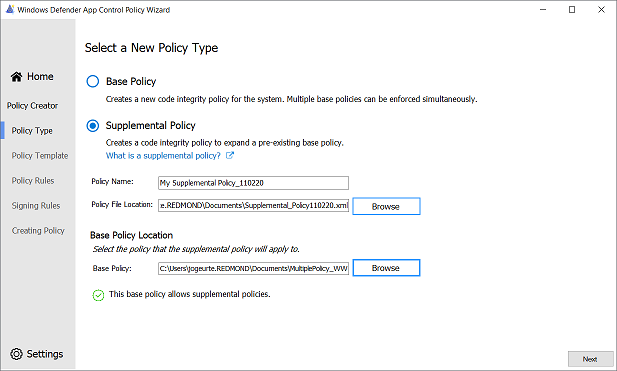Open 'What is a supplemental policy?' link

coord(163,156)
